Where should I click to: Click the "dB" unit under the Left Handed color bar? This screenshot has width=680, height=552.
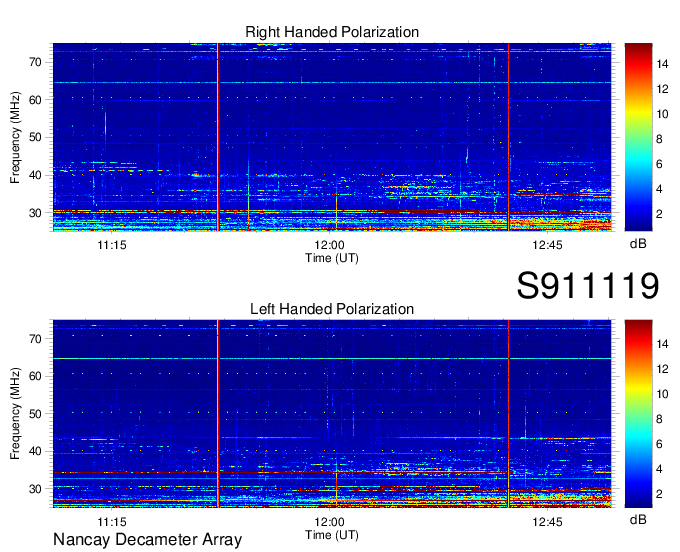pos(638,519)
